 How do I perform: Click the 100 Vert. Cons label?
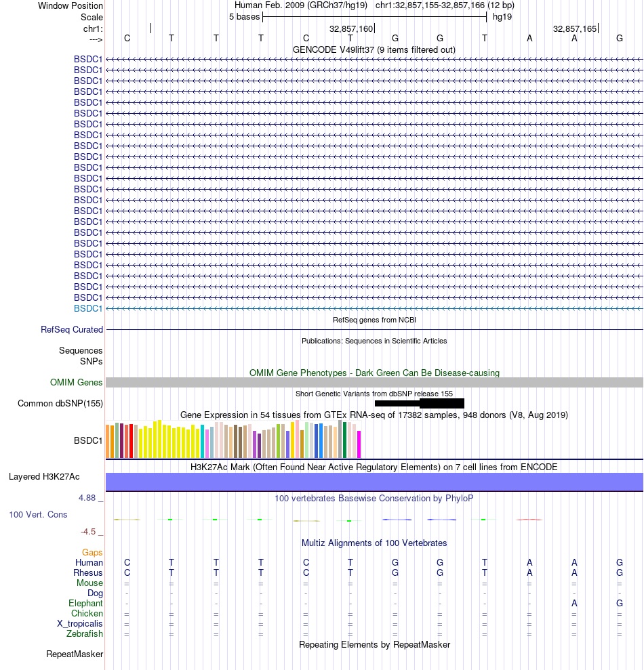click(38, 514)
